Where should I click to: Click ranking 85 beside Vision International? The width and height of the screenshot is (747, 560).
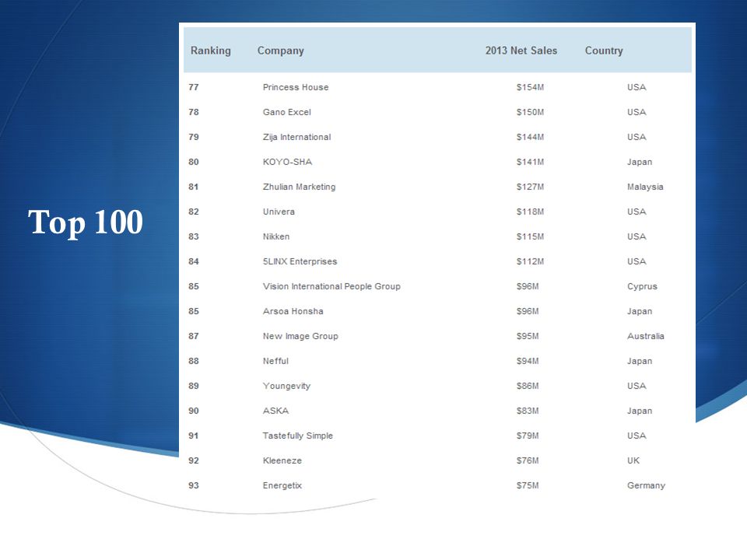pos(194,286)
